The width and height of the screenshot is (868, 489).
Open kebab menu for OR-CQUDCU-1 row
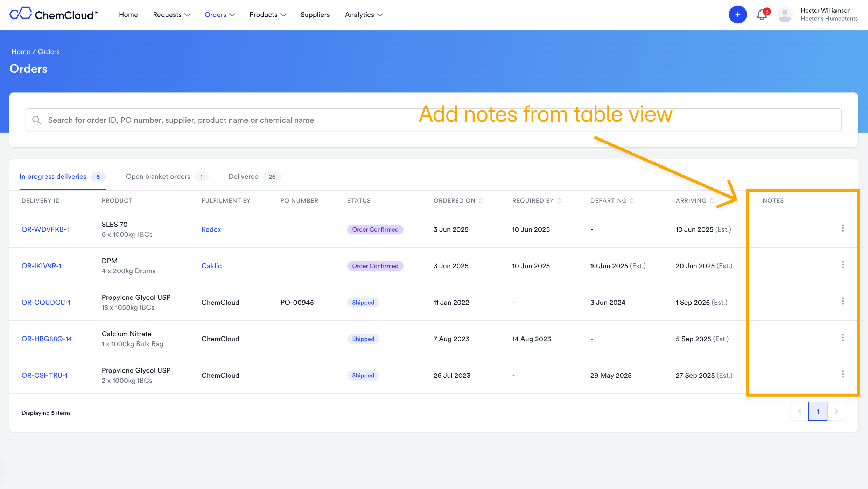click(843, 301)
